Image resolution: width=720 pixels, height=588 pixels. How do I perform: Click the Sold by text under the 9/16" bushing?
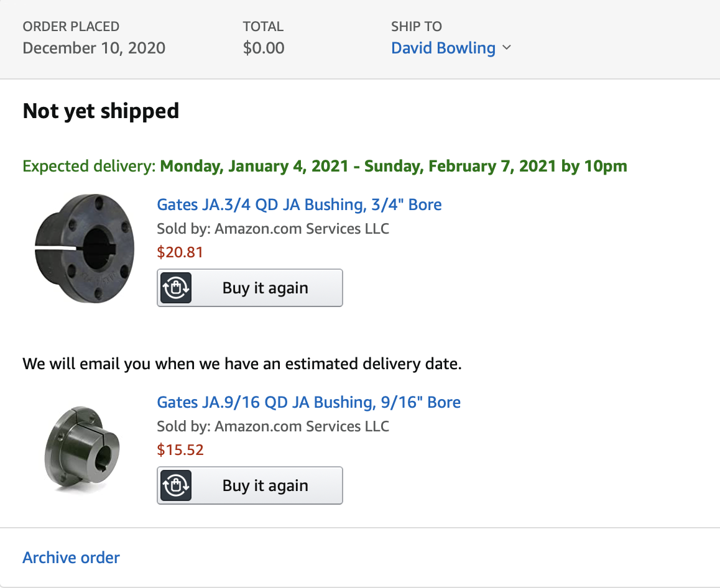click(x=273, y=426)
